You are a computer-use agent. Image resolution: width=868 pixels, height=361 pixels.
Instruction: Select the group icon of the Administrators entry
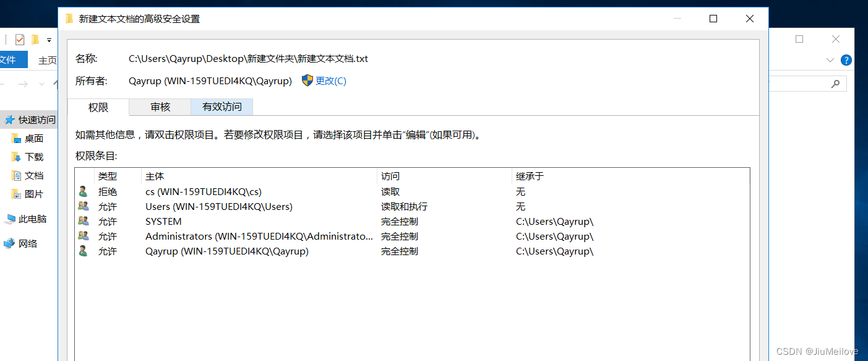(x=83, y=236)
